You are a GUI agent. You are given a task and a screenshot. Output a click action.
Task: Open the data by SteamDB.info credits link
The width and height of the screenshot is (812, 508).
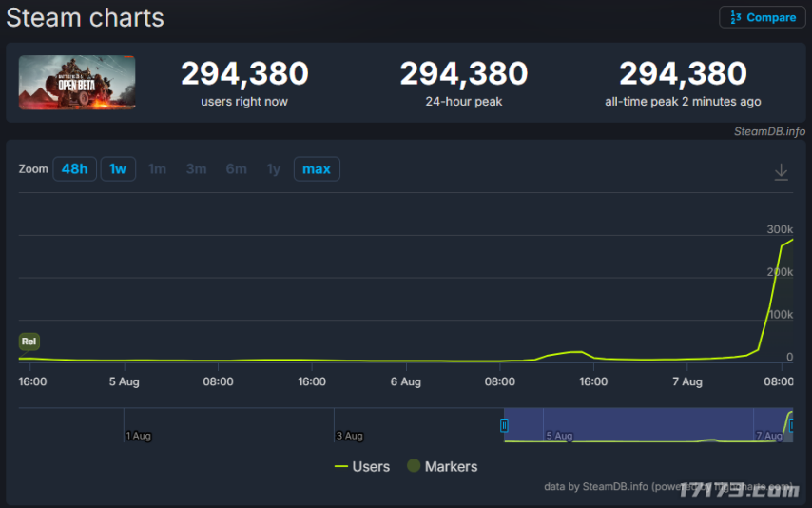(x=596, y=487)
